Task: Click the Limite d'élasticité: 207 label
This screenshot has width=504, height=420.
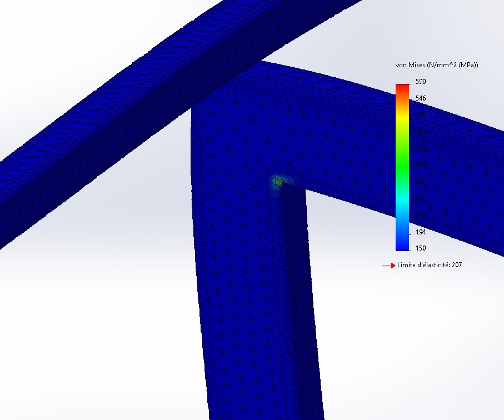Action: 429,265
